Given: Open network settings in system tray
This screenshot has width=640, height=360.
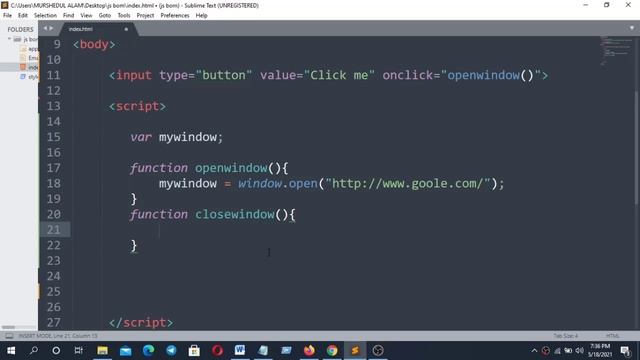Looking at the screenshot, I should [x=557, y=351].
